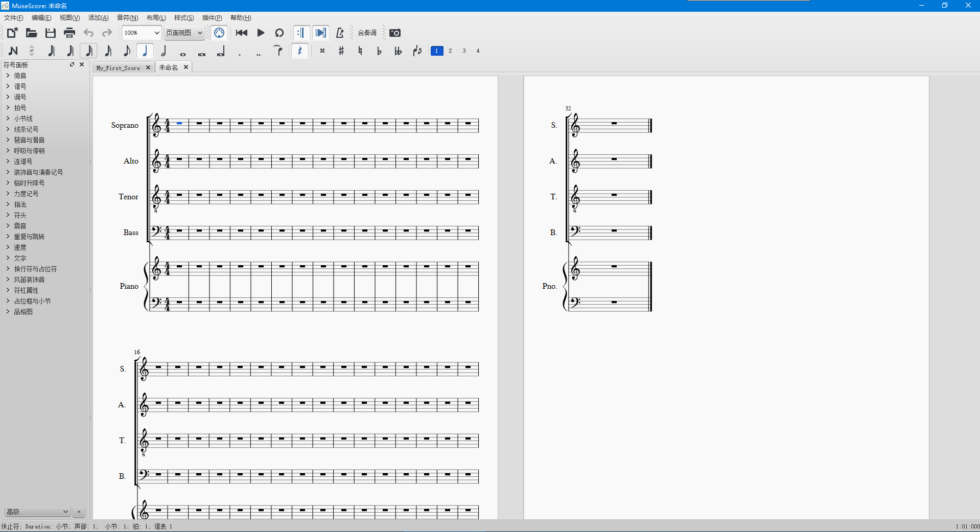This screenshot has width=980, height=532.
Task: Apply the sharp accidental
Action: pyautogui.click(x=341, y=51)
